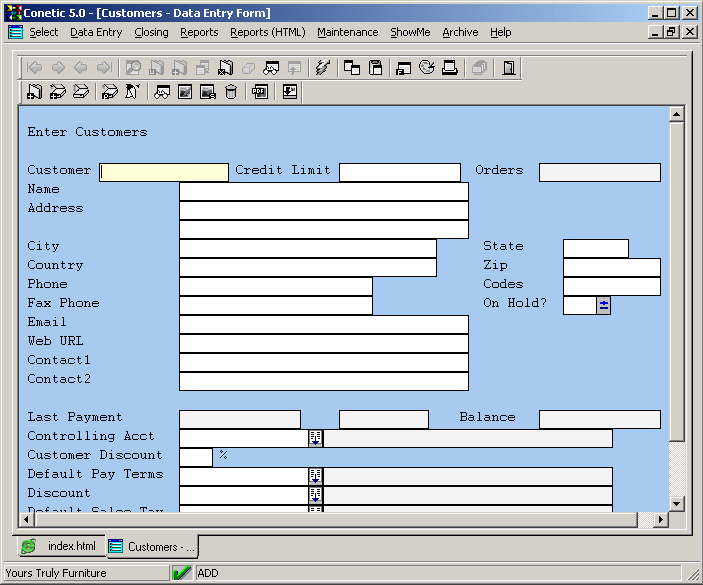Click the horizontal scrollbar right arrow

click(661, 520)
